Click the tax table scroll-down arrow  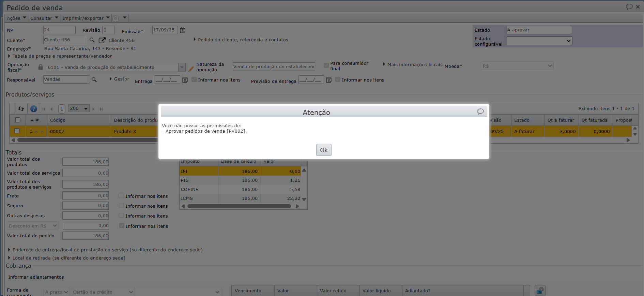[x=304, y=199]
